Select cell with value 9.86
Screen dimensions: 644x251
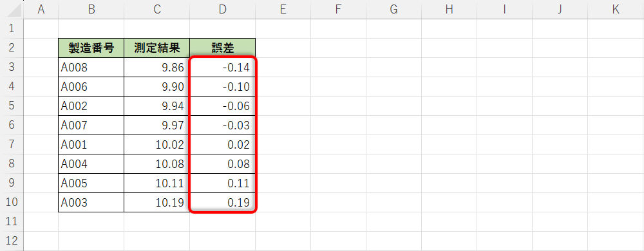click(157, 68)
